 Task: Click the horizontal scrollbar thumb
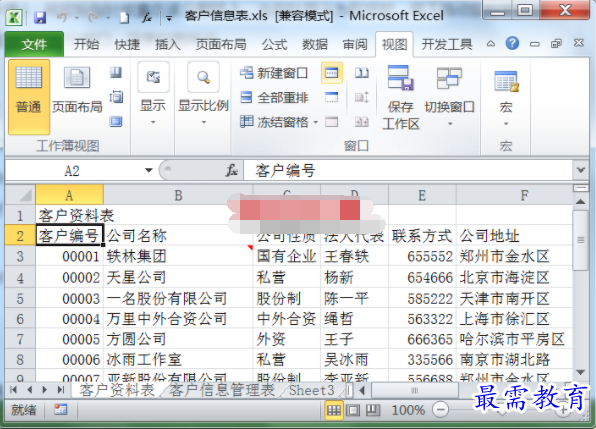415,390
